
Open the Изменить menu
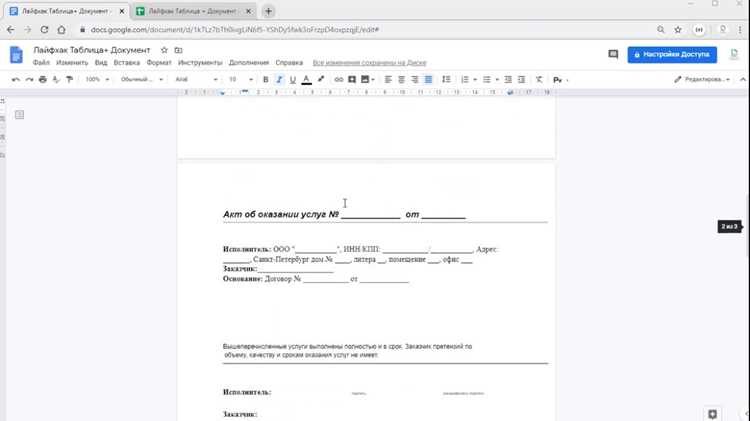click(x=72, y=63)
